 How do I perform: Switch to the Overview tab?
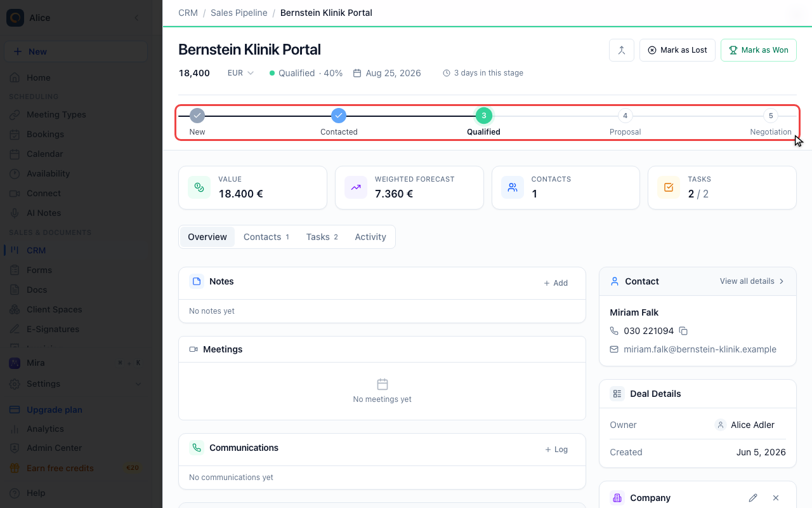pyautogui.click(x=207, y=237)
